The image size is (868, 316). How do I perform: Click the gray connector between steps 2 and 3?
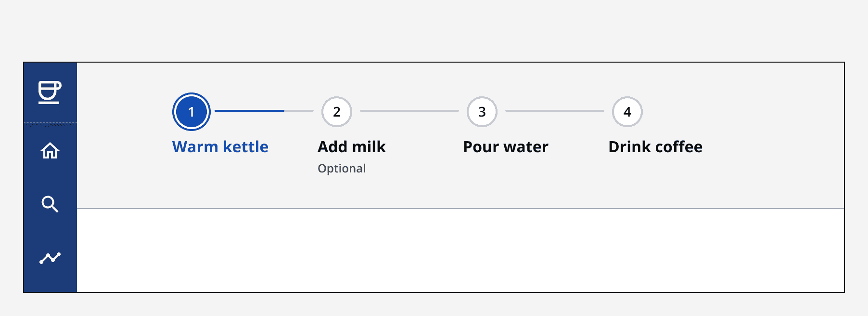pyautogui.click(x=409, y=111)
